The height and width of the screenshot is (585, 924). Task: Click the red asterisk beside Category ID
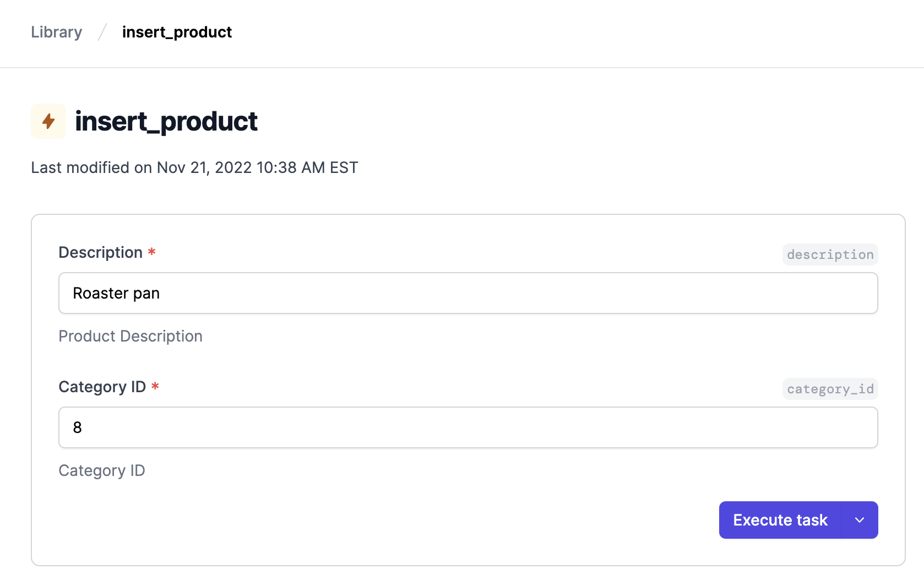coord(155,386)
